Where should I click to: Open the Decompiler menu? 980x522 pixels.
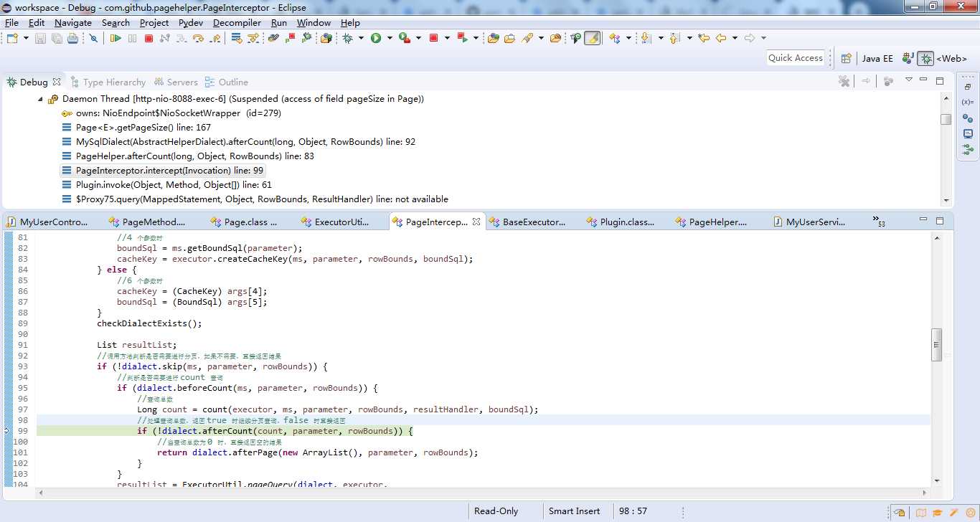pos(237,22)
